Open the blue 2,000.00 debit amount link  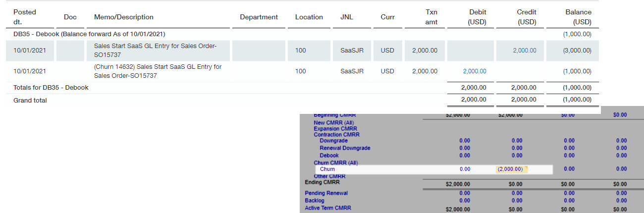474,71
